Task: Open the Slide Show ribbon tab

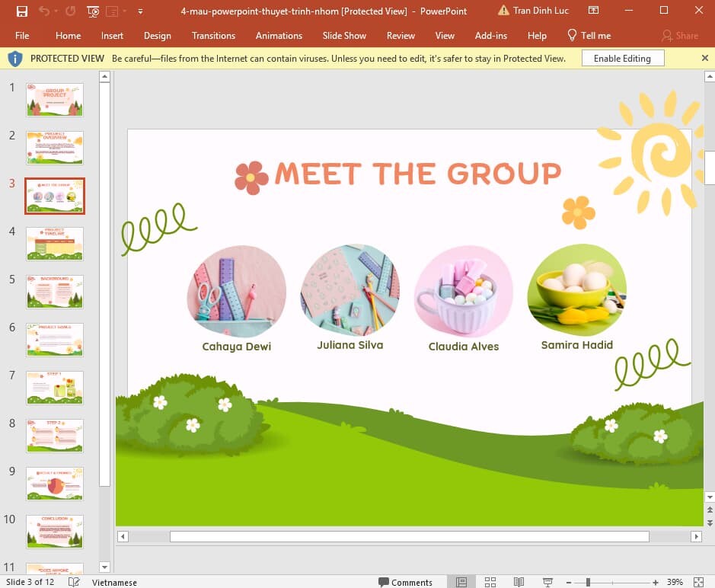Action: pos(344,35)
